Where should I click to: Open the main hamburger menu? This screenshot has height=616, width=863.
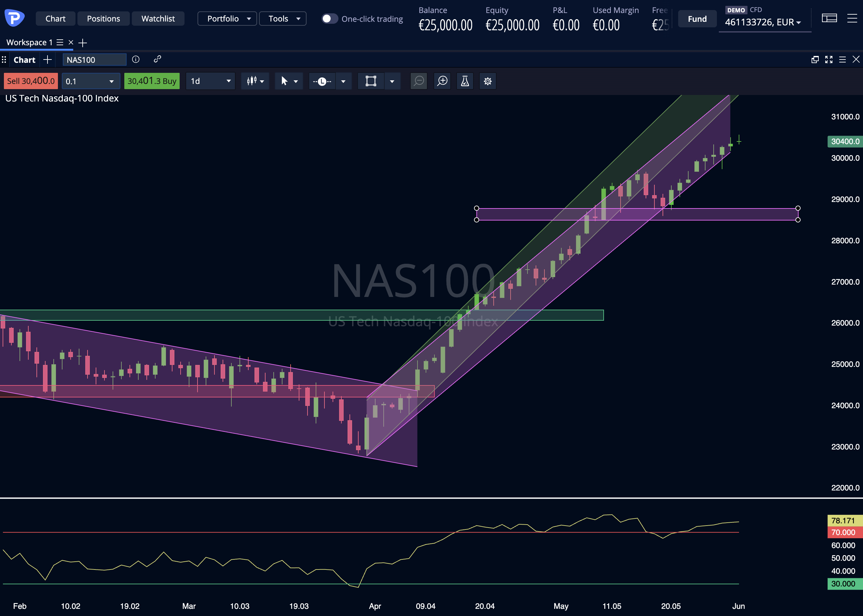(852, 18)
